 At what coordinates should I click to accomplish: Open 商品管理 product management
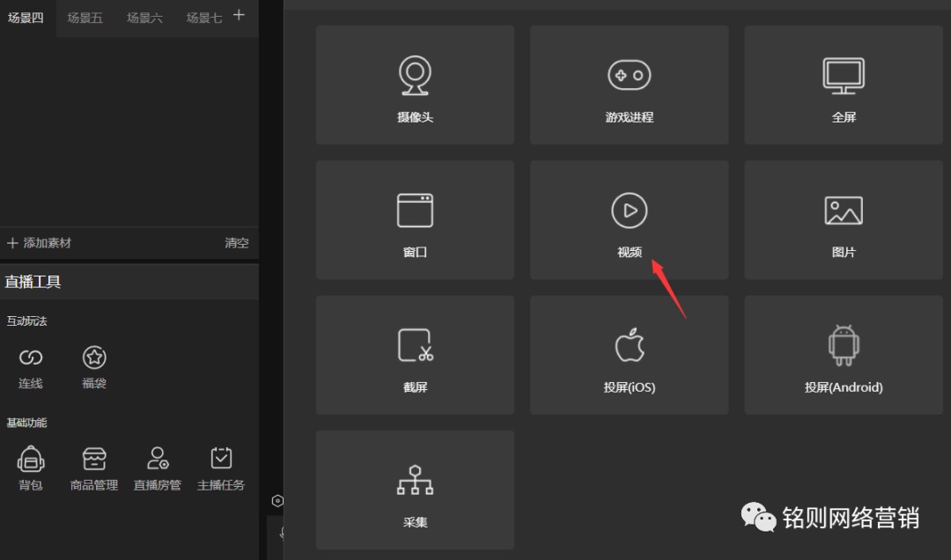94,468
